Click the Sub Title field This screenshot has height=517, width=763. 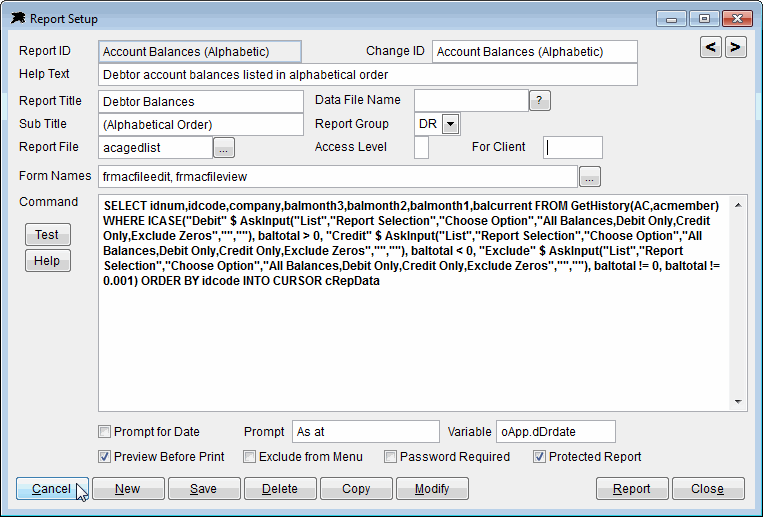click(201, 125)
